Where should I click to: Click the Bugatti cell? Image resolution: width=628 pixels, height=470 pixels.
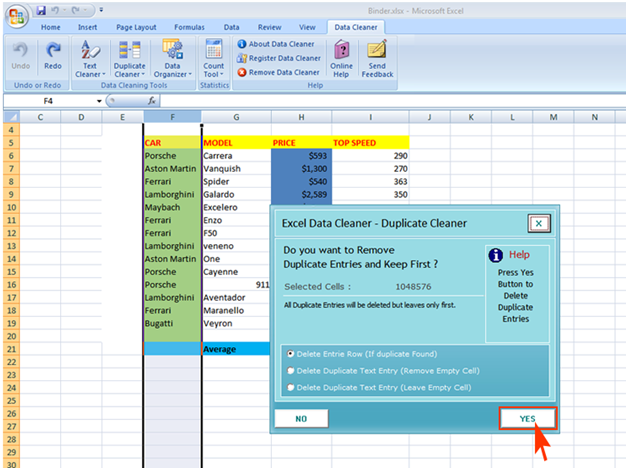(172, 323)
